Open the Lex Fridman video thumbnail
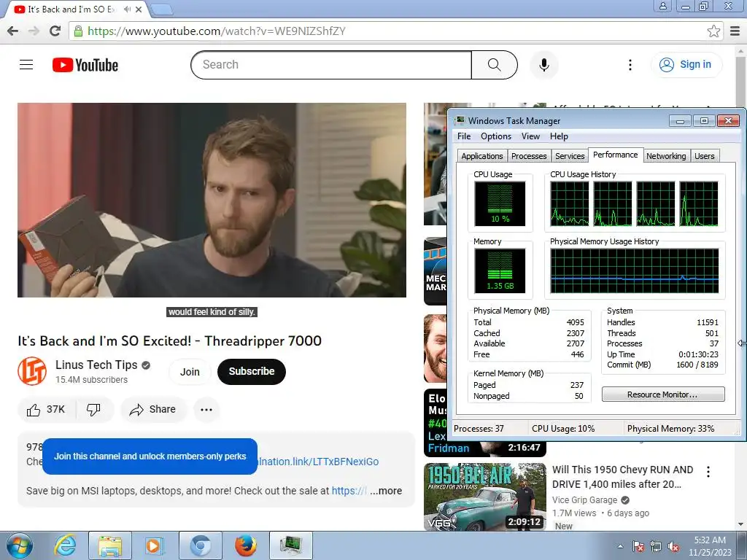This screenshot has height=560, width=747. (x=484, y=422)
